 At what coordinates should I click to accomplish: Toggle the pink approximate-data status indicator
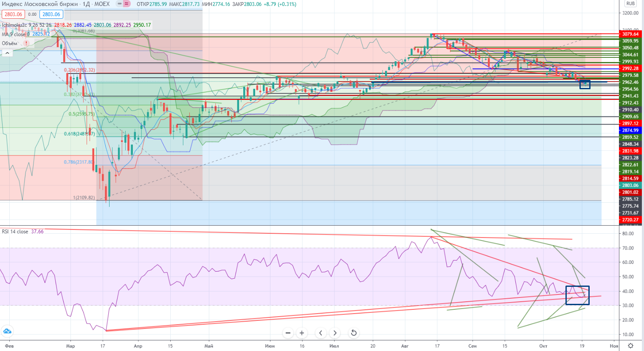(127, 4)
